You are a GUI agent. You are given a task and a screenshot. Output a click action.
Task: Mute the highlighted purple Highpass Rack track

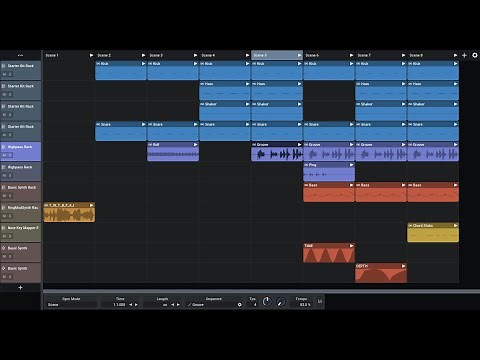4,155
